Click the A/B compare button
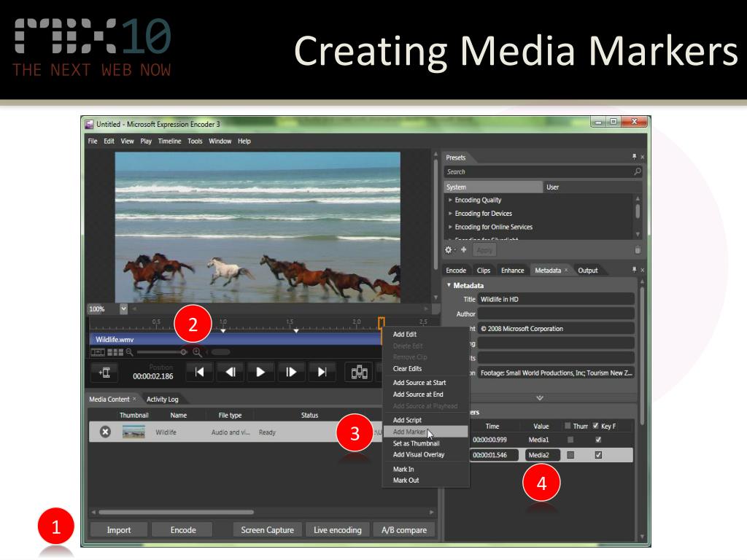The height and width of the screenshot is (560, 747). tap(404, 530)
